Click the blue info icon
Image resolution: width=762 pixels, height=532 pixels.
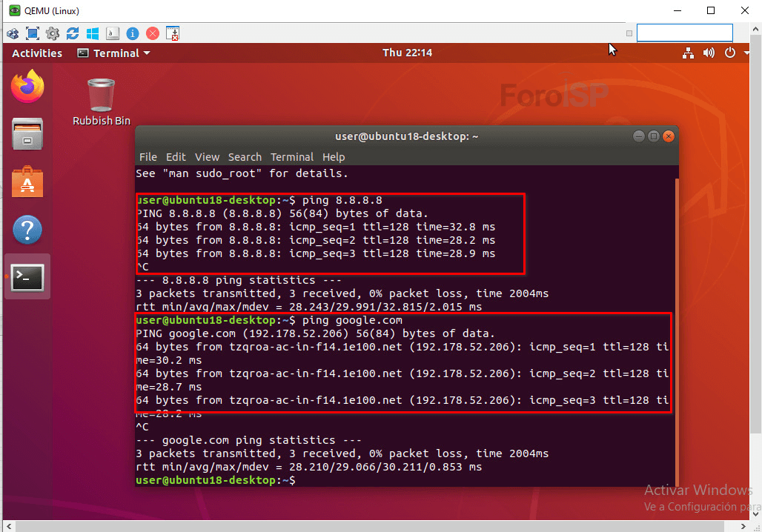[133, 33]
